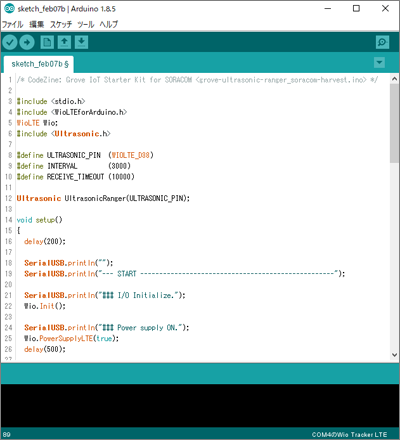Click the first line CodeZine comment
The height and width of the screenshot is (440, 400).
tap(197, 80)
